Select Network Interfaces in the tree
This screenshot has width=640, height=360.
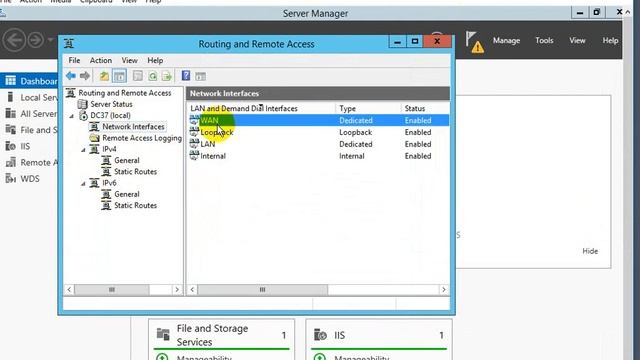[x=133, y=127]
